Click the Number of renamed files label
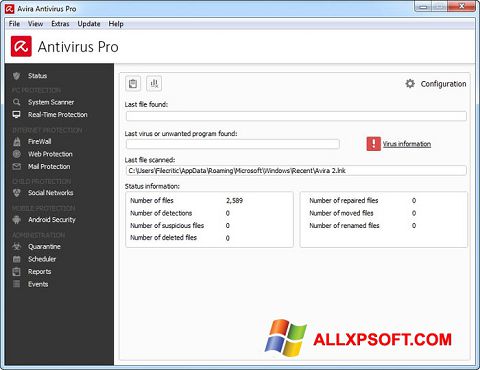480x370 pixels. tap(344, 226)
